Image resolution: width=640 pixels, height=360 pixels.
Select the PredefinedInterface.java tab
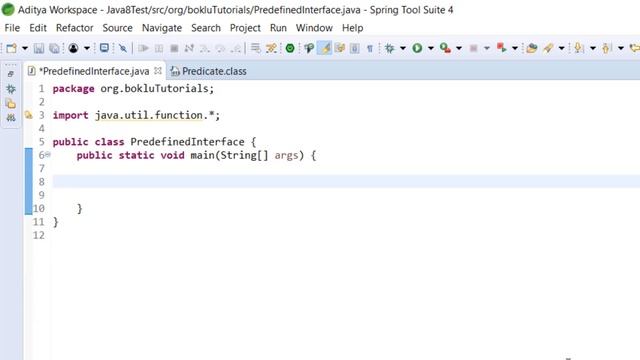tap(94, 71)
